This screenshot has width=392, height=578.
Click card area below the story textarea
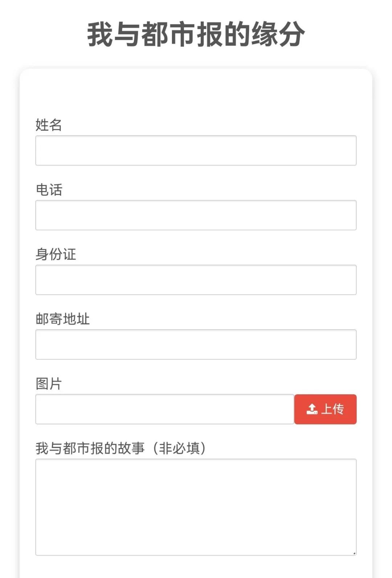coord(196,567)
